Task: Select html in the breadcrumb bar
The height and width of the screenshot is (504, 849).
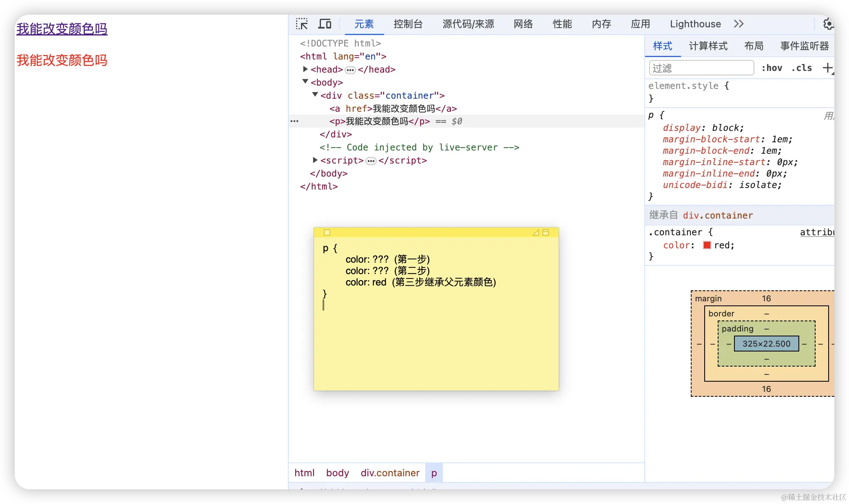Action: coord(304,473)
